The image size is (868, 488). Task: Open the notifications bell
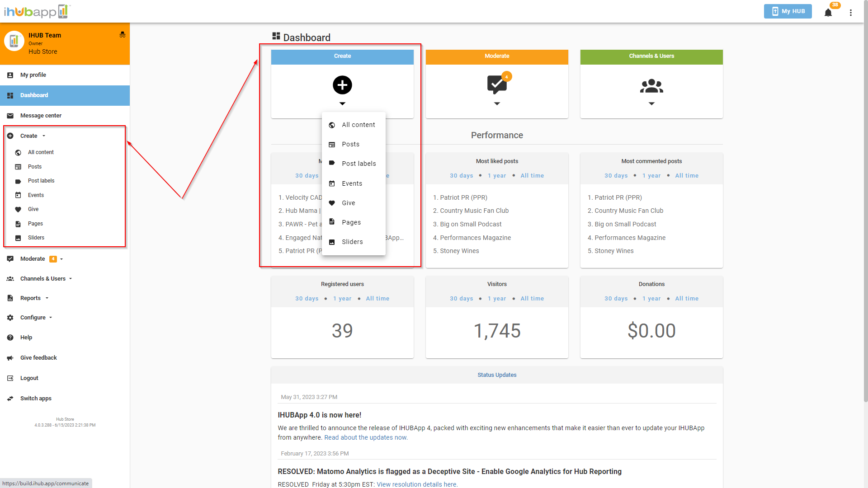828,12
